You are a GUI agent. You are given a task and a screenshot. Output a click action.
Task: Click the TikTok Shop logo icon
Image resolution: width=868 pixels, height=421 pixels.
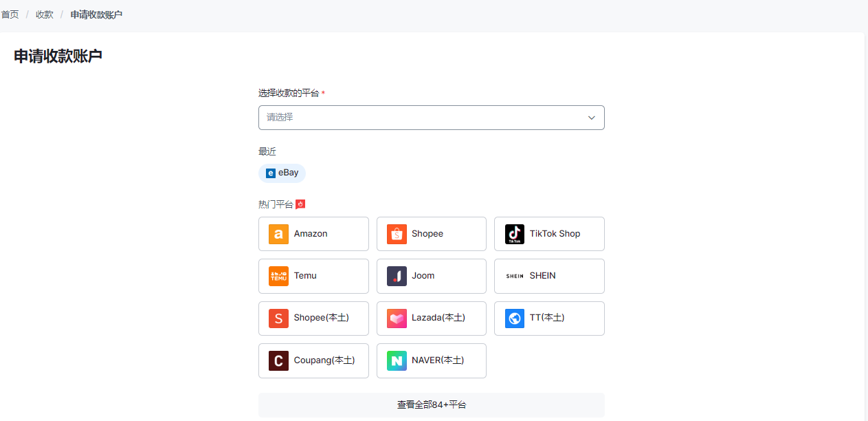coord(515,234)
